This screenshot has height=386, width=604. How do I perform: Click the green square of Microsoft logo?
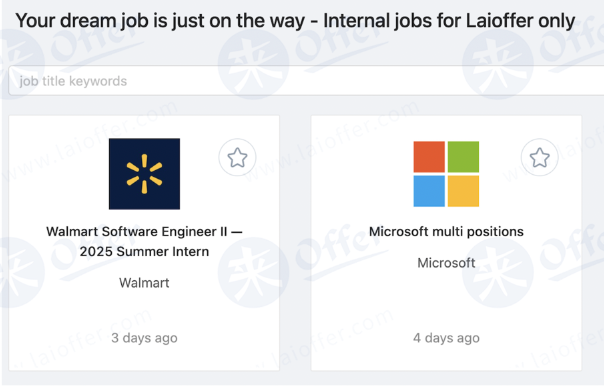click(x=463, y=157)
